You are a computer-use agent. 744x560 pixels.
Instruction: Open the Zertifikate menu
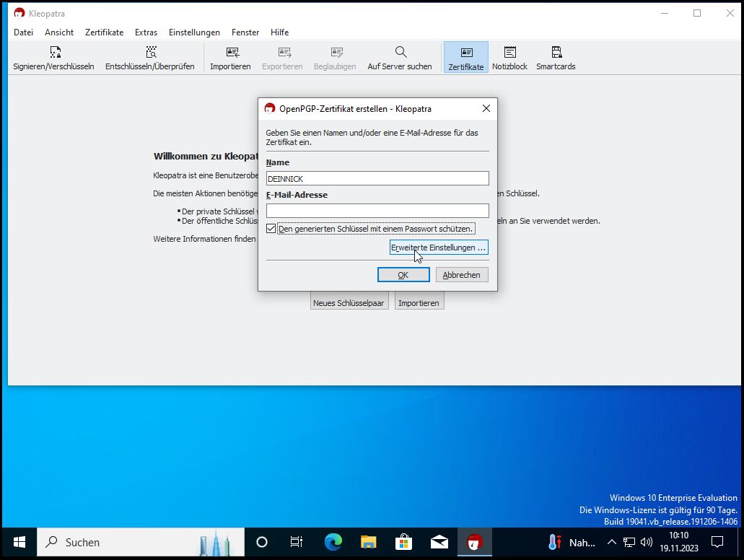104,32
